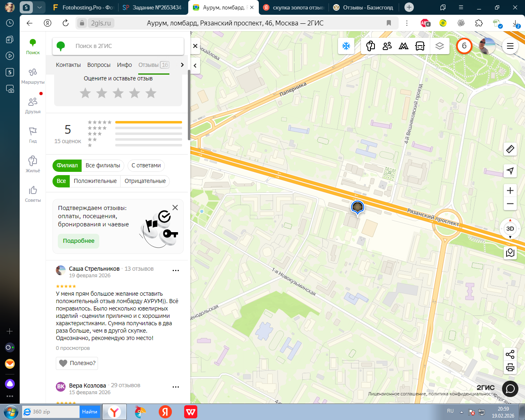The height and width of the screenshot is (420, 525).
Task: Show only Отрицательные reviews
Action: 145,181
